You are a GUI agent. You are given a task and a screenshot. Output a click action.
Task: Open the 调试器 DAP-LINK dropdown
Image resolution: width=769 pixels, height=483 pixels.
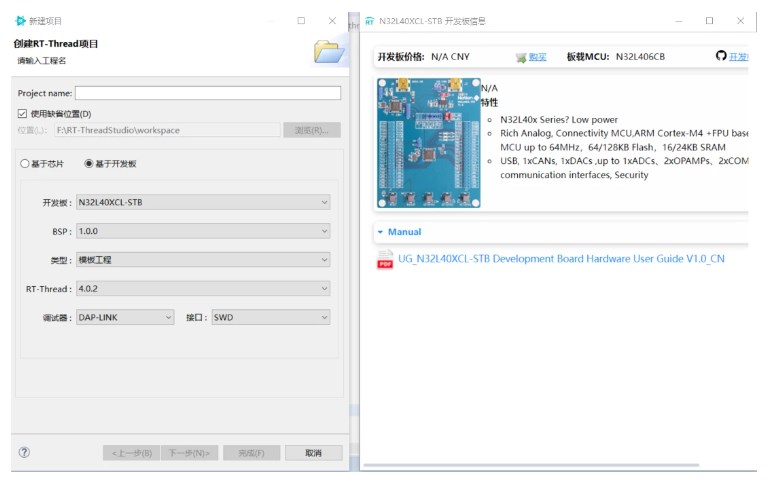pyautogui.click(x=125, y=318)
